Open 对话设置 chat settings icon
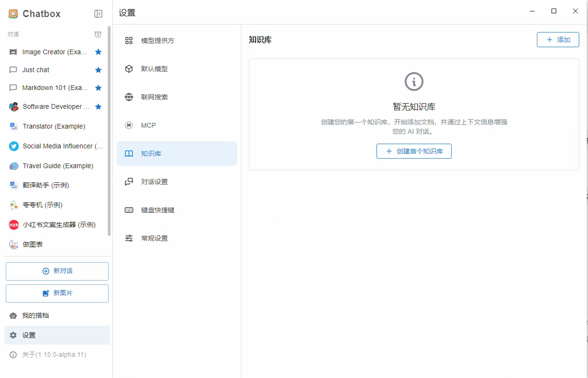This screenshot has height=378, width=588. [129, 182]
